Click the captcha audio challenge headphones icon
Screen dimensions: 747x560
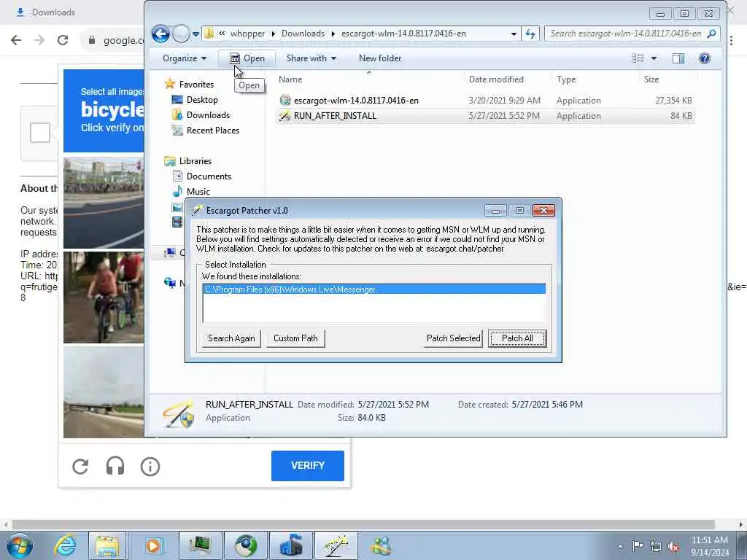115,466
